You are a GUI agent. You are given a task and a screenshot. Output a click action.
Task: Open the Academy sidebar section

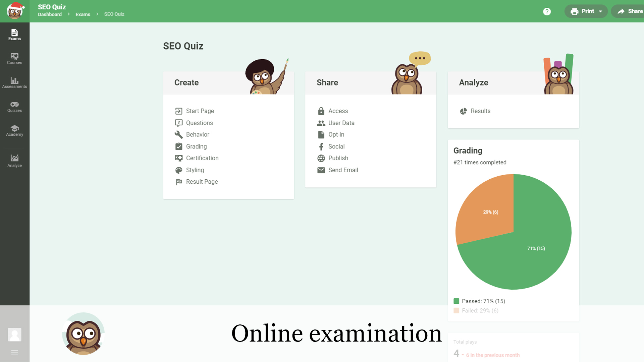pyautogui.click(x=14, y=131)
